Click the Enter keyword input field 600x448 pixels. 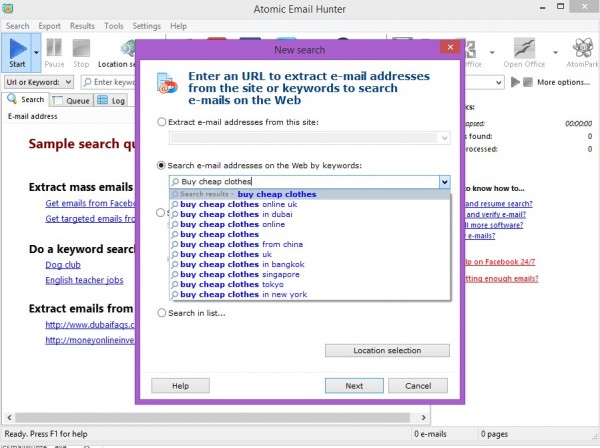108,82
